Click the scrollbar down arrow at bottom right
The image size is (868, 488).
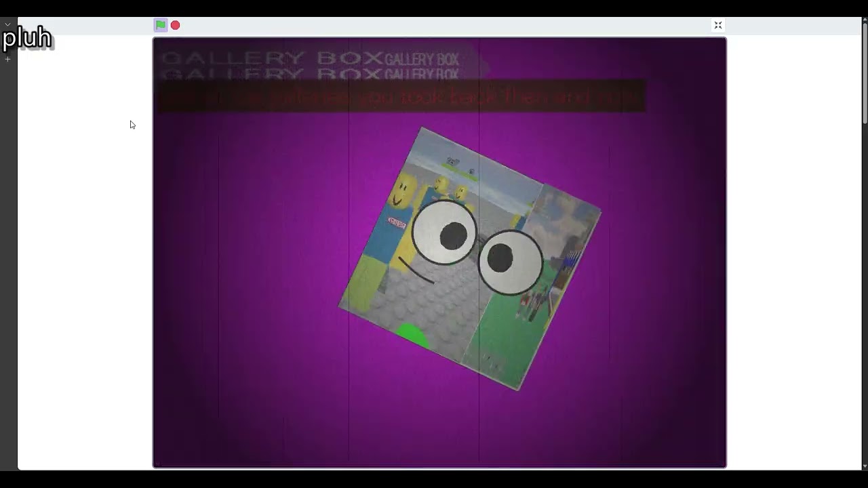coord(865,466)
